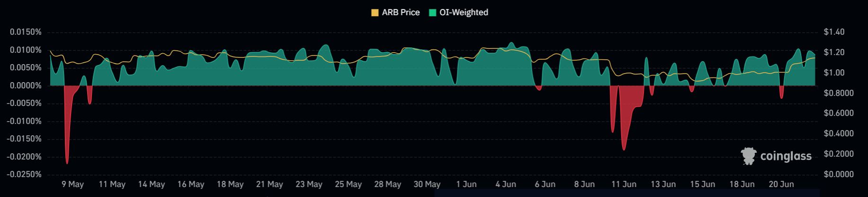The height and width of the screenshot is (197, 868).
Task: Select the 18 Jun date label
Action: pyautogui.click(x=742, y=184)
